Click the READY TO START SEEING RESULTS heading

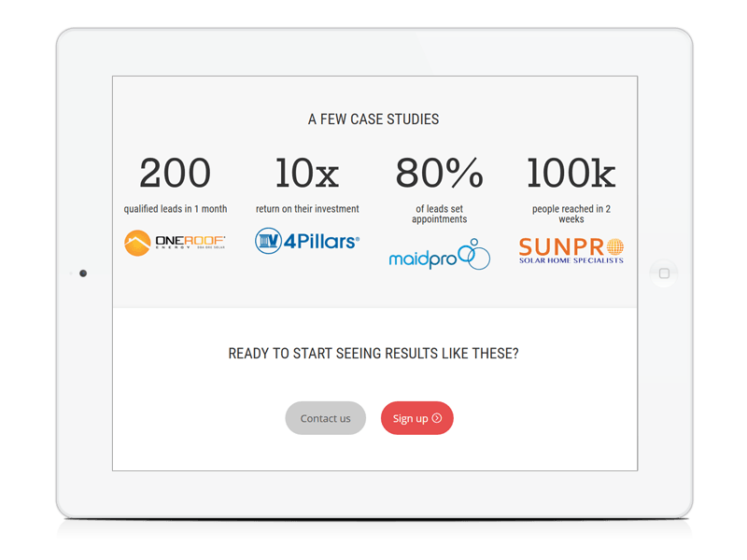point(373,354)
